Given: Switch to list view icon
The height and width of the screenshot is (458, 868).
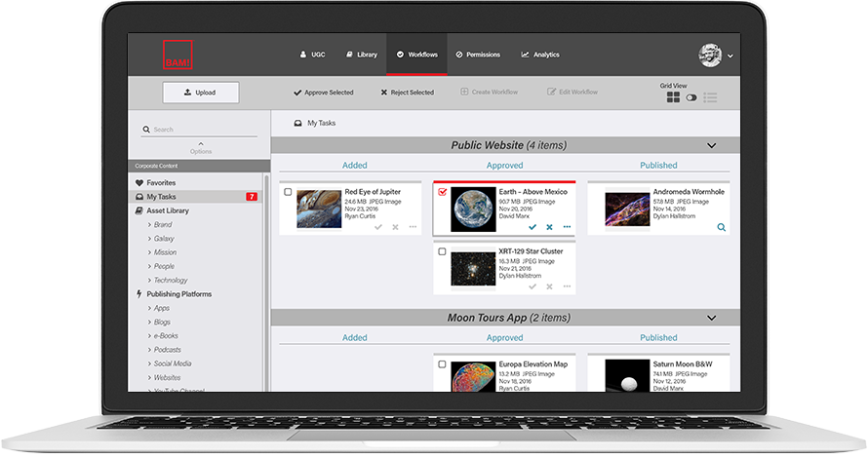Looking at the screenshot, I should point(710,97).
